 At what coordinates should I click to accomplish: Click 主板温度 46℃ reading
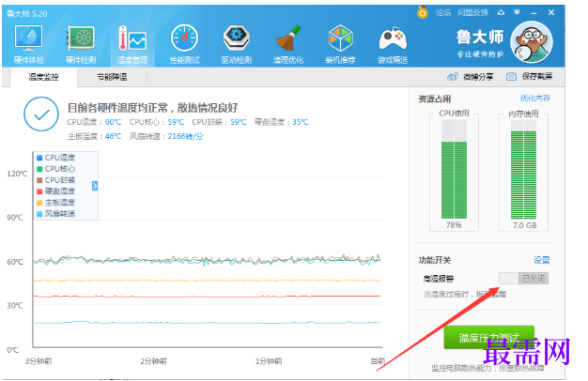[x=94, y=136]
